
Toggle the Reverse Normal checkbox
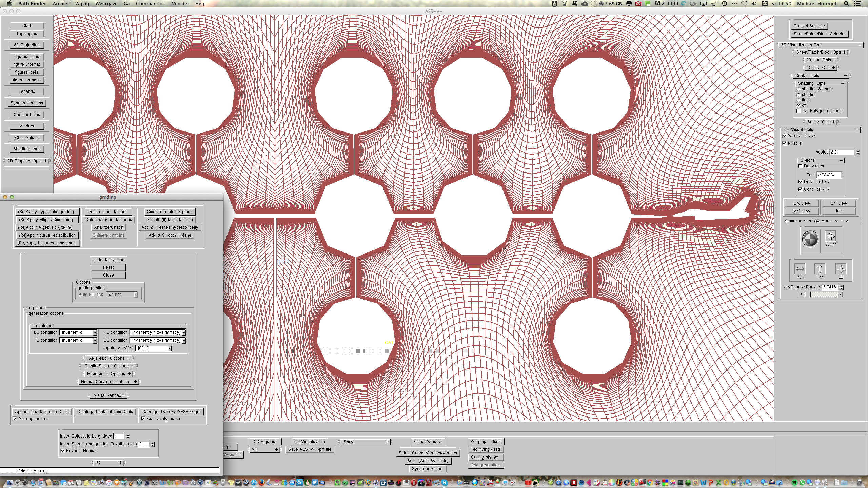tap(62, 451)
